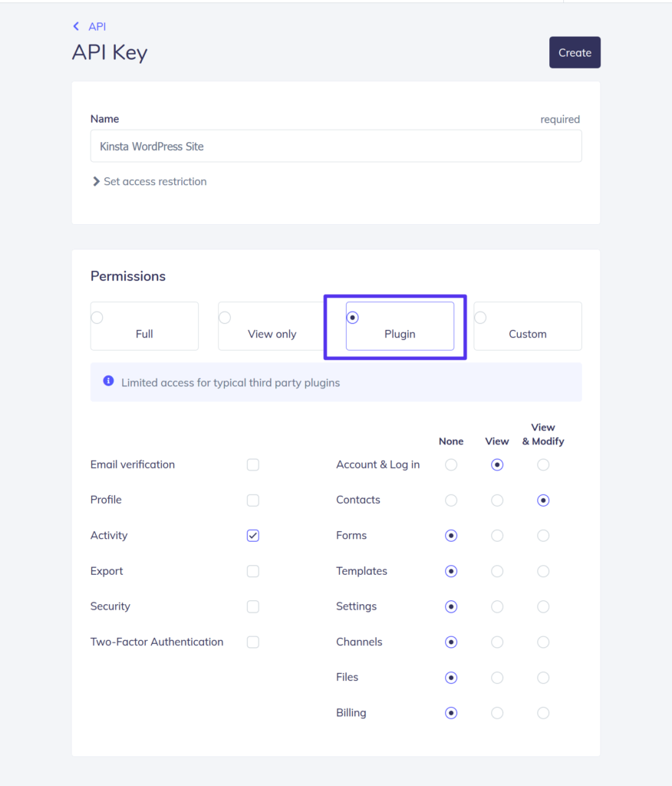The image size is (672, 786).
Task: Set Account & Log in to None
Action: point(451,464)
